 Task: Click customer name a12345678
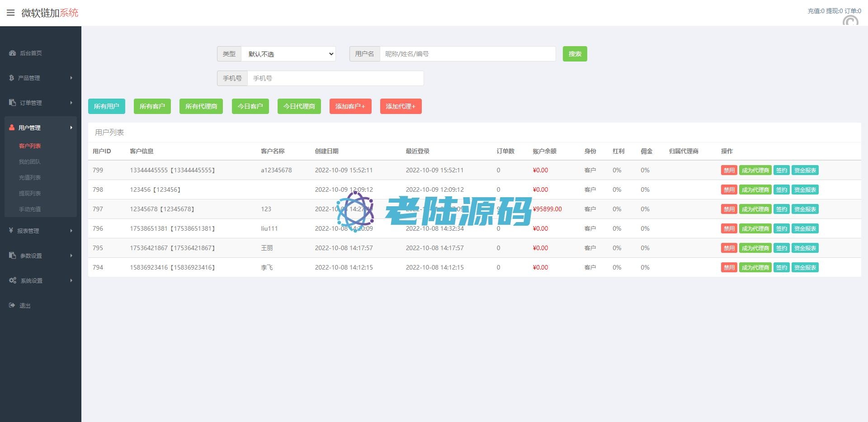click(276, 170)
